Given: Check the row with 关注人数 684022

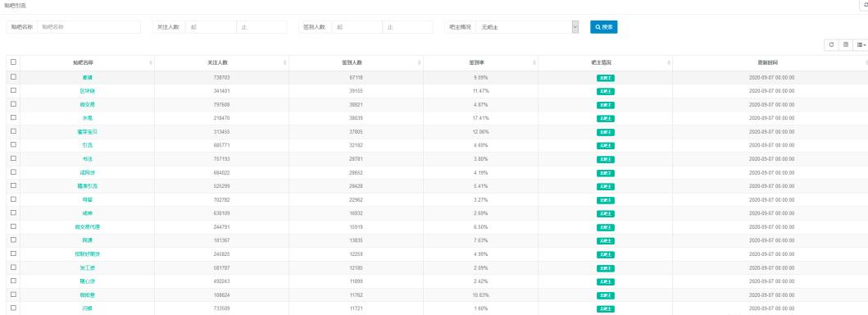Looking at the screenshot, I should coord(13,172).
